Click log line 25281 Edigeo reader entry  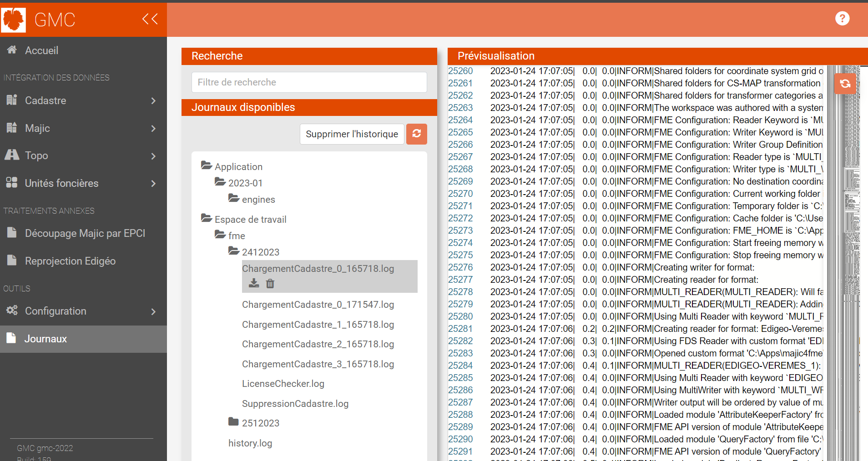(x=656, y=329)
